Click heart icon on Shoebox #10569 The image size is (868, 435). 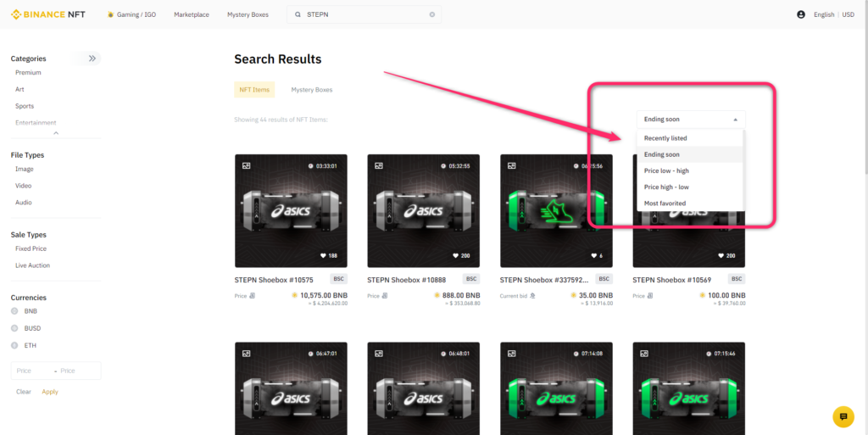(721, 256)
